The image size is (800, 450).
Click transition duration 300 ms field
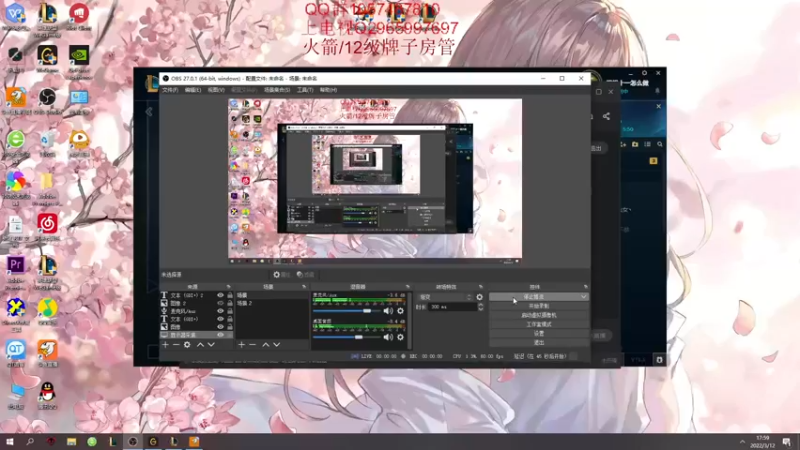(x=453, y=307)
